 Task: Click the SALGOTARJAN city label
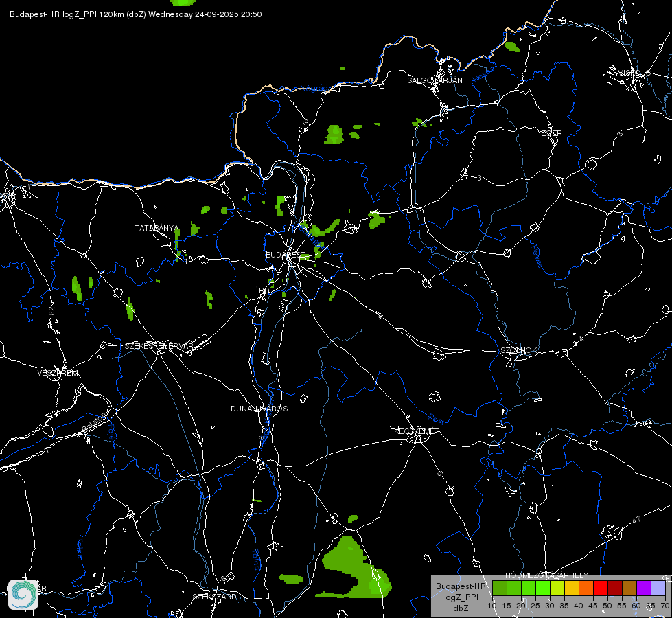click(x=435, y=80)
